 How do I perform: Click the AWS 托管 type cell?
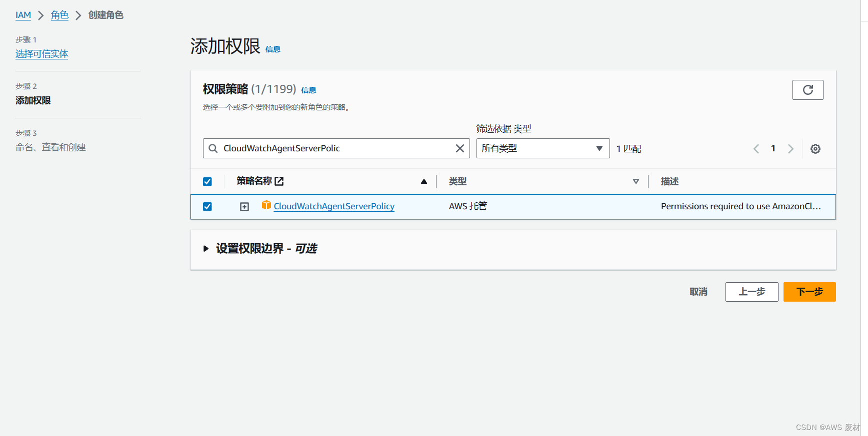(468, 206)
